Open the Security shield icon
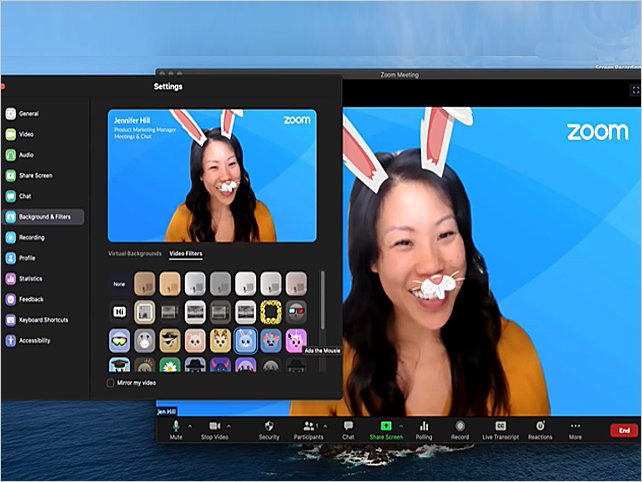The width and height of the screenshot is (642, 482). 269,426
